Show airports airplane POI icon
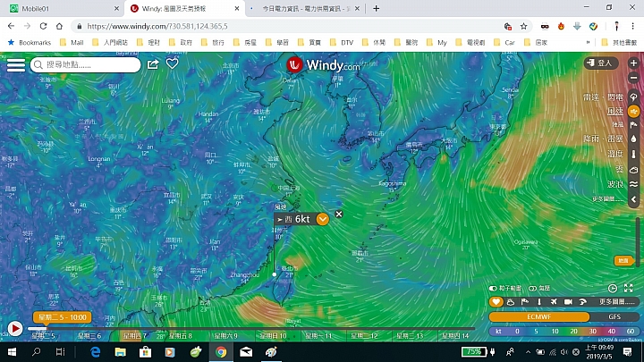This screenshot has height=362, width=644. pyautogui.click(x=554, y=302)
